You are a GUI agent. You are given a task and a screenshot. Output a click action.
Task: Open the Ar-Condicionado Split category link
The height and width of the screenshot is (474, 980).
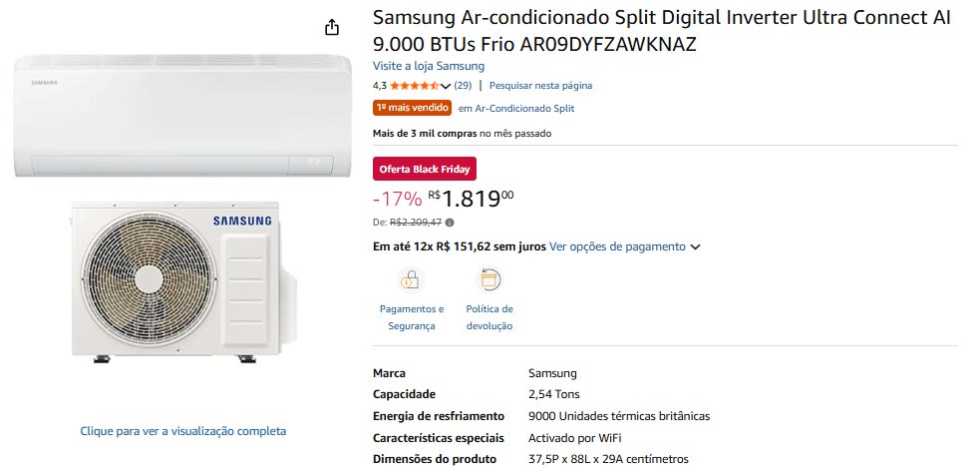[516, 108]
